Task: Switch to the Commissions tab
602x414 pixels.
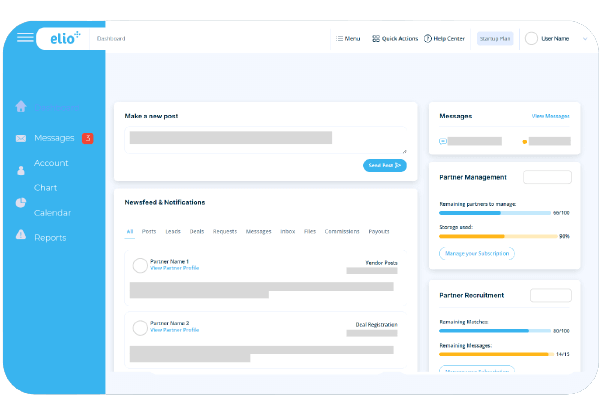Action: pyautogui.click(x=342, y=231)
